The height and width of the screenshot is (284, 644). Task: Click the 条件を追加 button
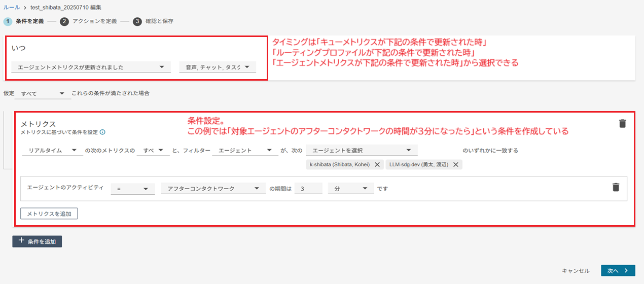pos(37,241)
